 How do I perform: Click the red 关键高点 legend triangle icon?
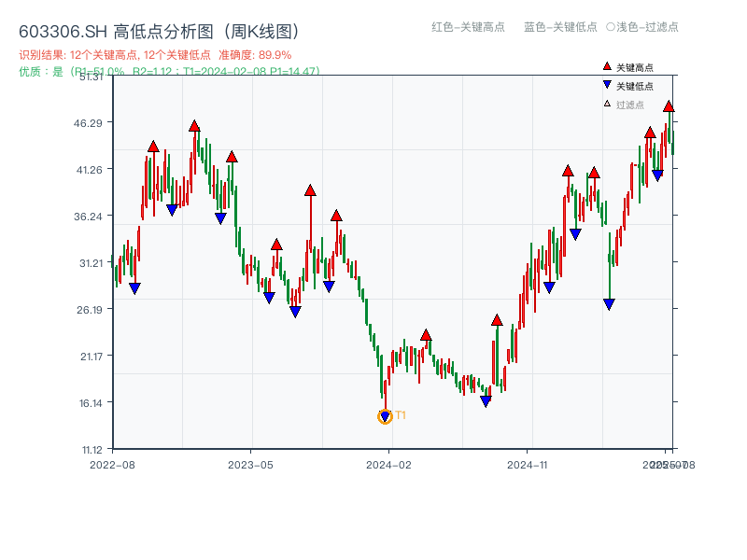(606, 66)
